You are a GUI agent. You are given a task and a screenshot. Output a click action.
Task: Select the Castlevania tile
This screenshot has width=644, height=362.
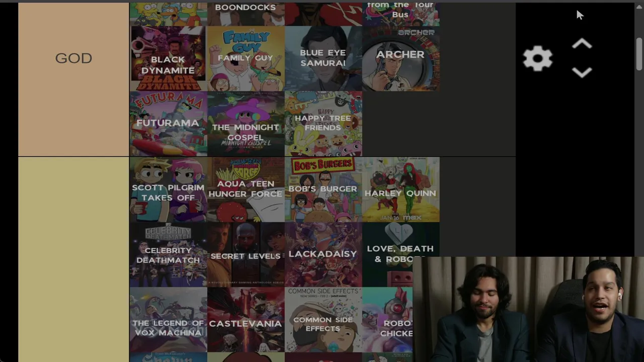click(x=246, y=320)
